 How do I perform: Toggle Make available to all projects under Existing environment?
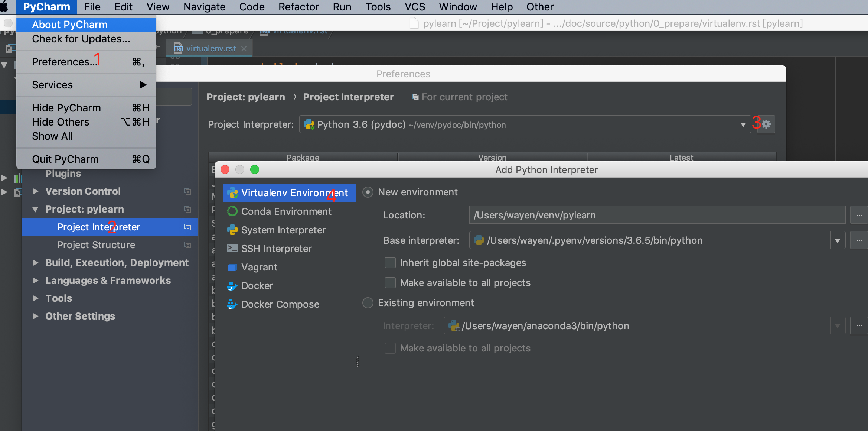point(390,348)
